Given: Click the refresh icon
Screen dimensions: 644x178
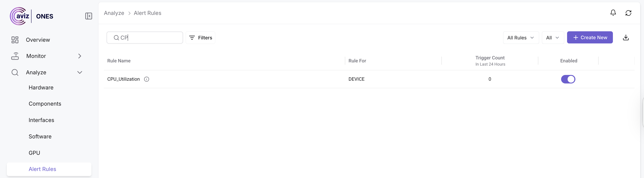Looking at the screenshot, I should [628, 13].
